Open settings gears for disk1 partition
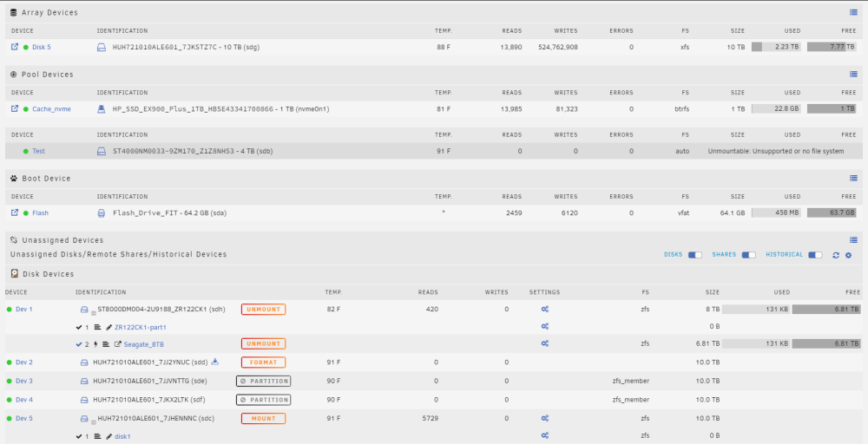This screenshot has height=444, width=868. (x=545, y=435)
